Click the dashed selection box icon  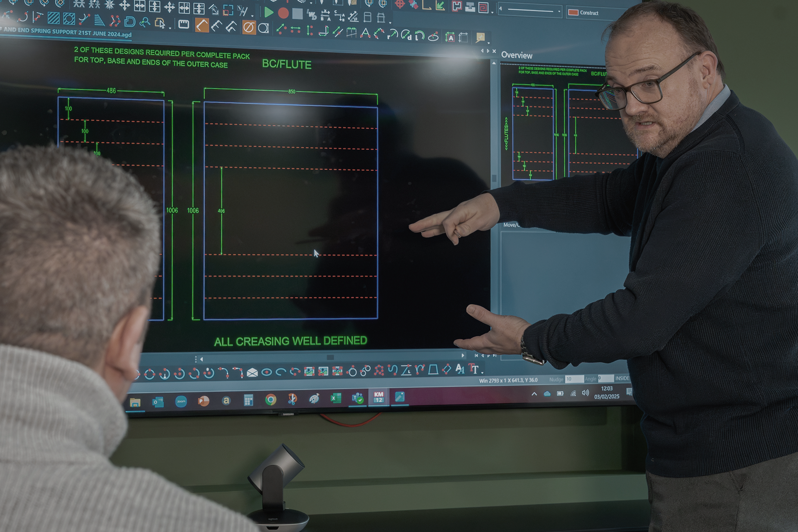(x=228, y=10)
